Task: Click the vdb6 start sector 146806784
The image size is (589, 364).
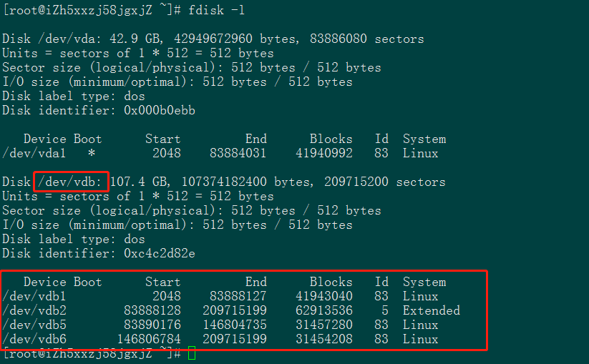Action: (x=149, y=339)
